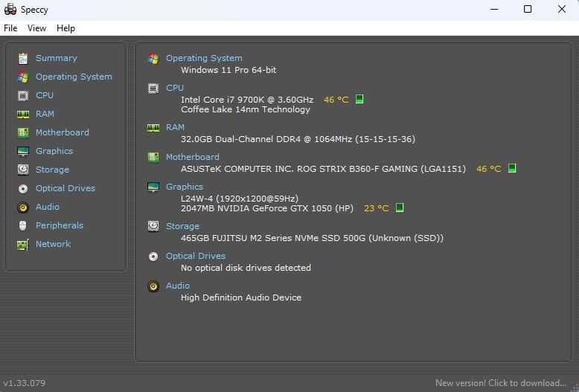Click the Summary clipboard icon in sidebar

[23, 58]
